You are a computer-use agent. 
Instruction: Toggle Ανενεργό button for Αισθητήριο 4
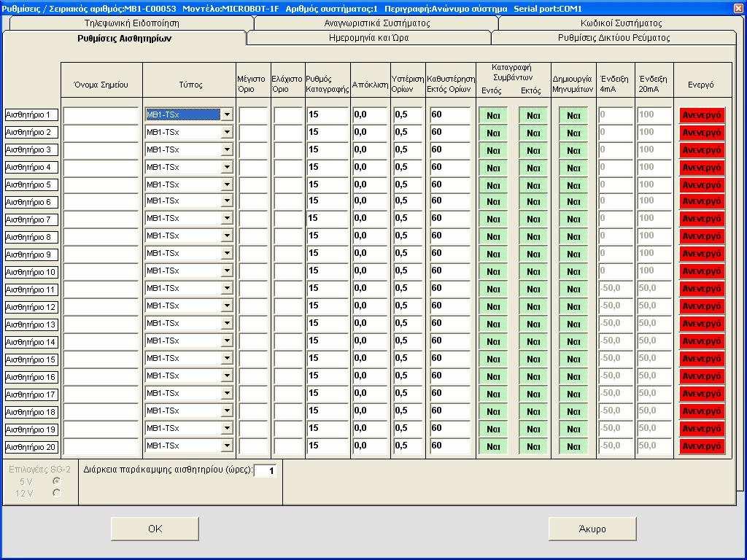(x=702, y=168)
